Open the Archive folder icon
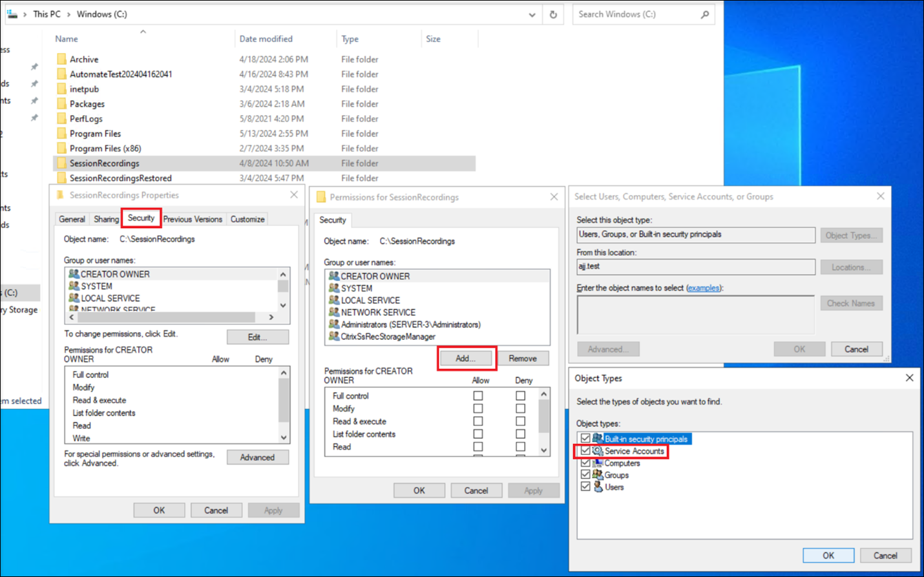The height and width of the screenshot is (577, 924). point(63,59)
